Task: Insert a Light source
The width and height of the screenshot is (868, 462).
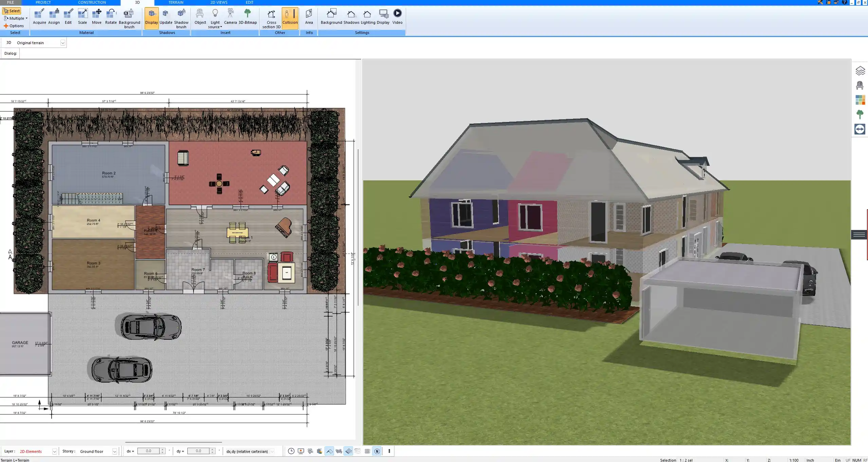Action: (216, 16)
